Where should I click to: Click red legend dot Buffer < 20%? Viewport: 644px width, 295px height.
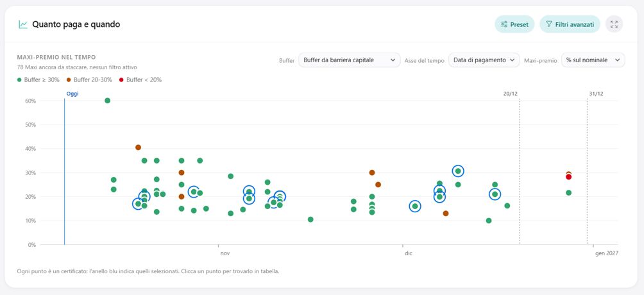(x=121, y=80)
